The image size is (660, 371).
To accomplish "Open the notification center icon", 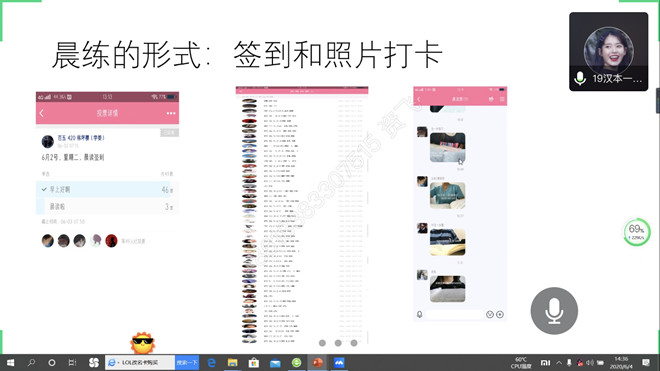I will 646,363.
